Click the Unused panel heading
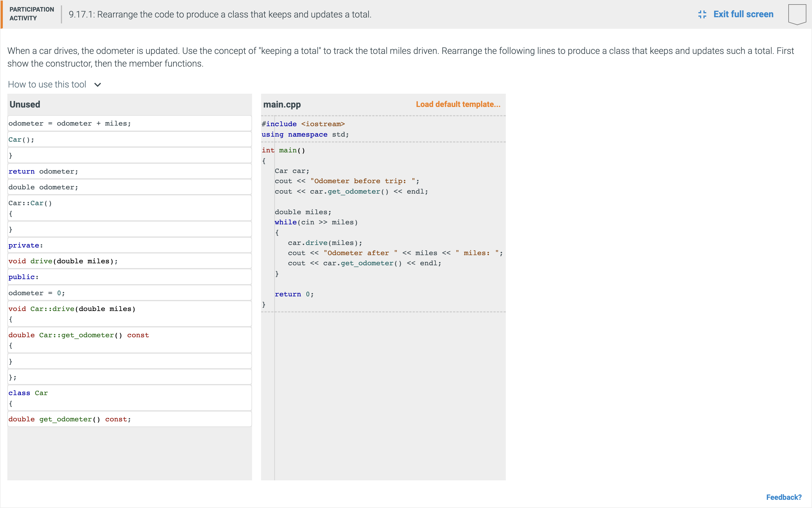This screenshot has height=508, width=812. tap(25, 104)
